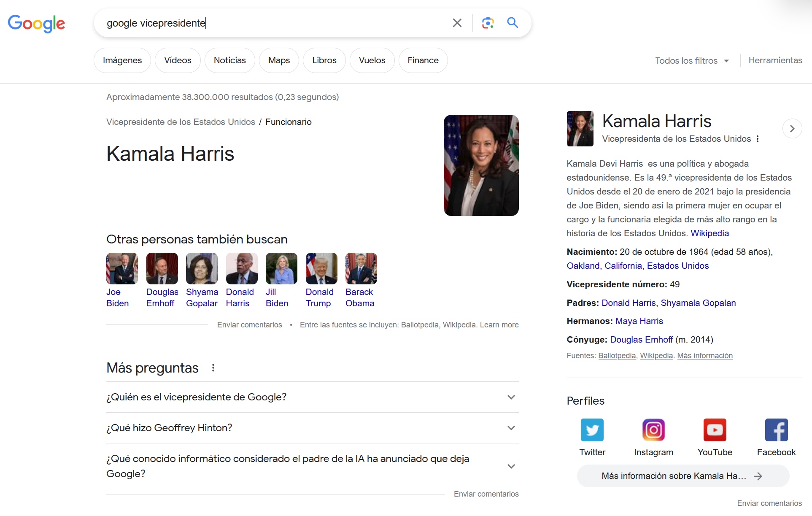This screenshot has height=516, width=812.
Task: Switch to Vuelos tab
Action: pos(372,60)
